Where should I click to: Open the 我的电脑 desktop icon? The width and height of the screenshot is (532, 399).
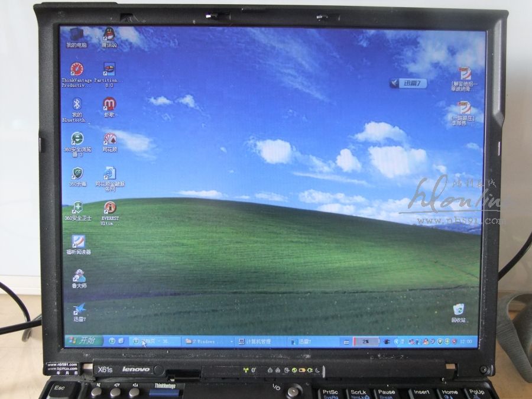[x=76, y=38]
